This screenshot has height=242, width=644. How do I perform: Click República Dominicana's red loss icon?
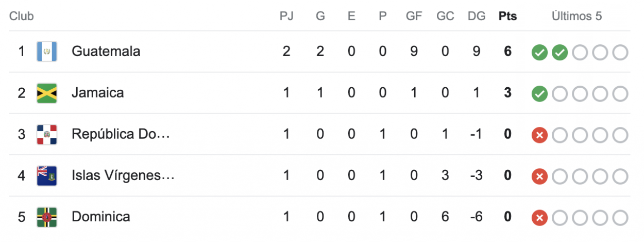point(539,135)
